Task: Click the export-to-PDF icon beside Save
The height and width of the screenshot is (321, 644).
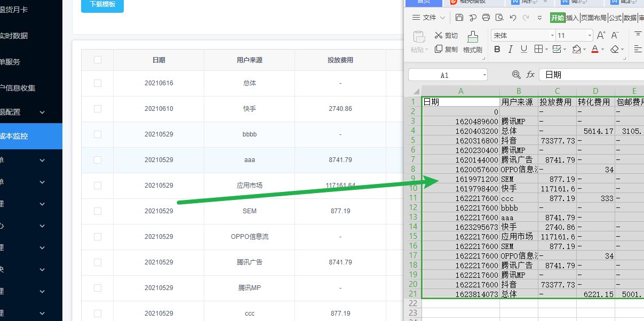Action: [x=473, y=18]
